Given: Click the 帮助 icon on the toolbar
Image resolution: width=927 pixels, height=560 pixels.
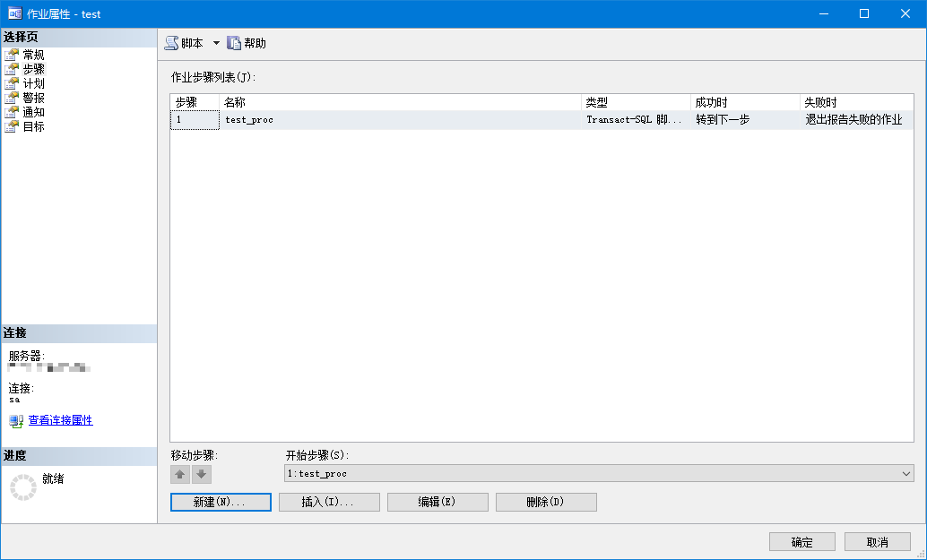Looking at the screenshot, I should pyautogui.click(x=234, y=41).
